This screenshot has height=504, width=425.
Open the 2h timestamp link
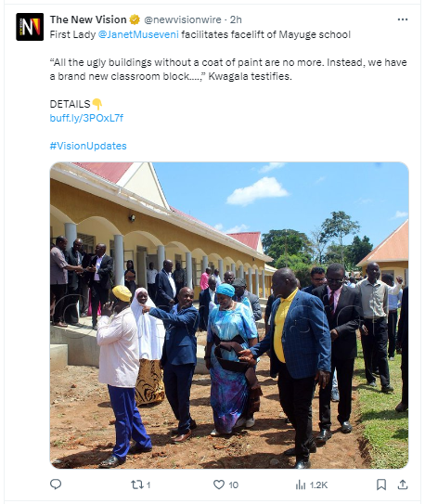(236, 19)
